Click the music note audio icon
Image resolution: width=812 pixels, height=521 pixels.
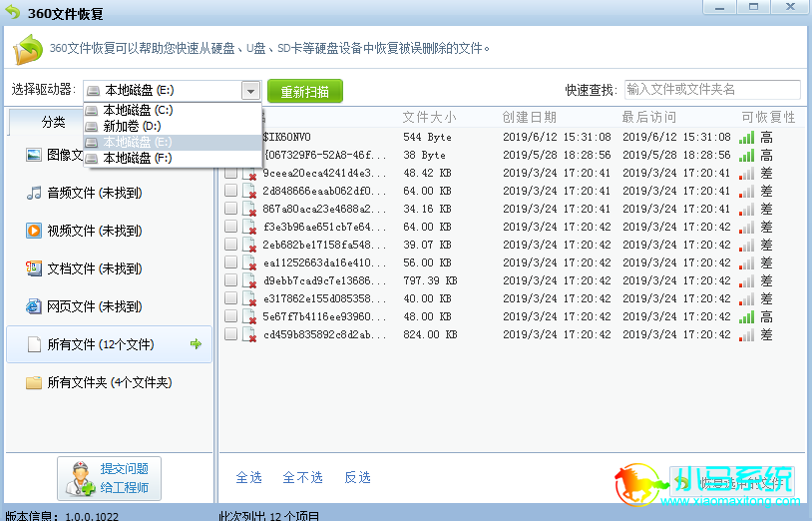[x=34, y=194]
